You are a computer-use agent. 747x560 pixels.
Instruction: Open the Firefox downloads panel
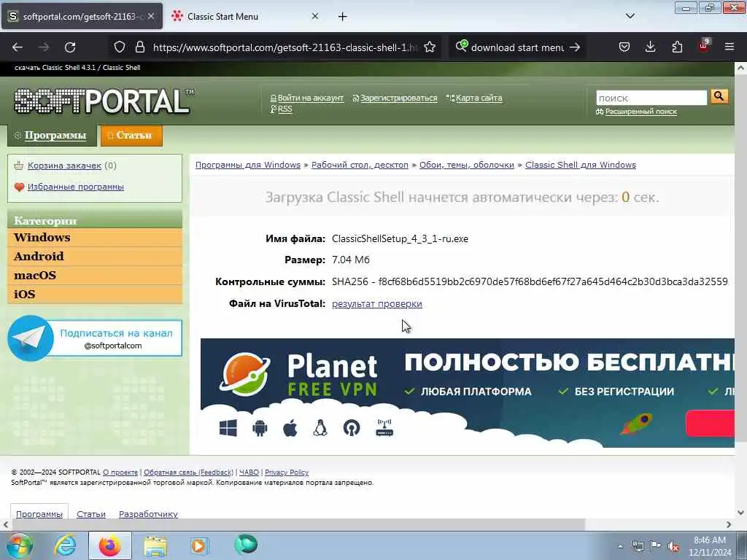point(650,47)
